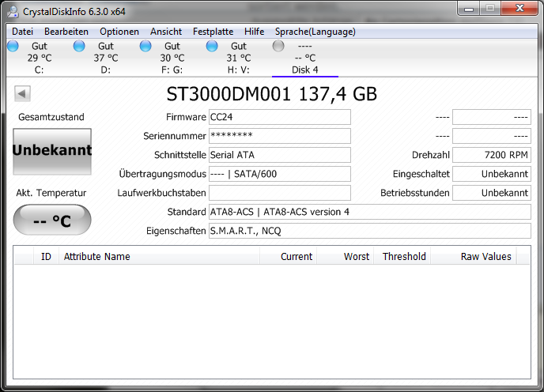Screen dimensions: 544x392
Task: Click the Betriebsstunden field showing Unbekannt
Action: [x=492, y=193]
